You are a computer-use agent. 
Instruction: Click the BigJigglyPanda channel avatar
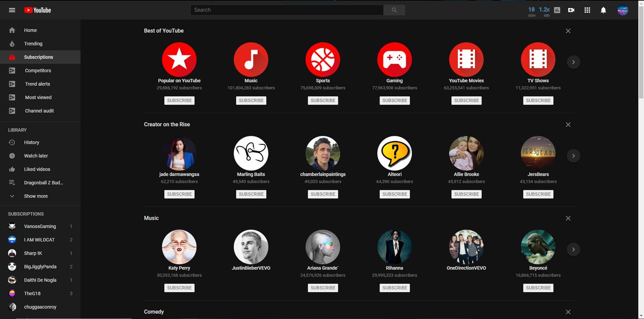coord(12,266)
